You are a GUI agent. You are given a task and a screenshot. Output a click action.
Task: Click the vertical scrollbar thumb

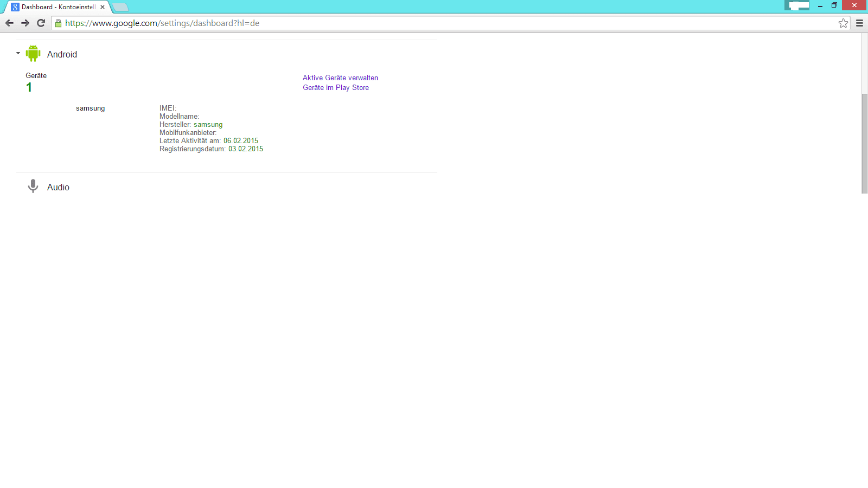coord(864,143)
